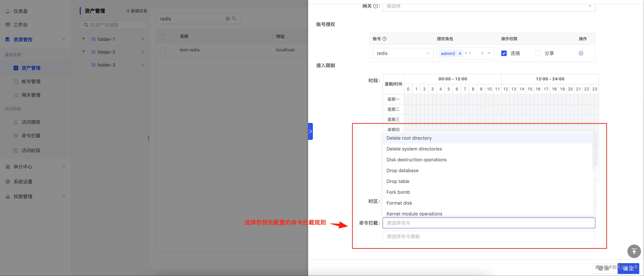Click the help icon next to 账号

point(385,39)
